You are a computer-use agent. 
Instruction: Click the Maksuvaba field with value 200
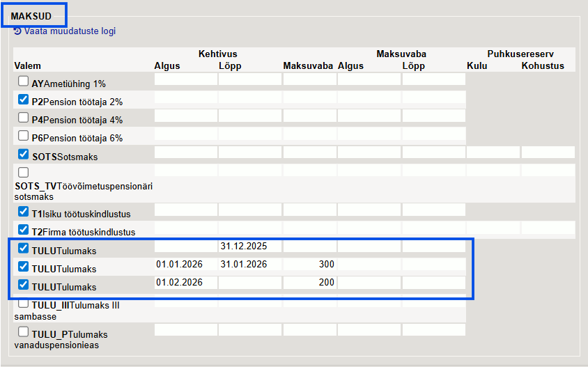click(x=309, y=283)
